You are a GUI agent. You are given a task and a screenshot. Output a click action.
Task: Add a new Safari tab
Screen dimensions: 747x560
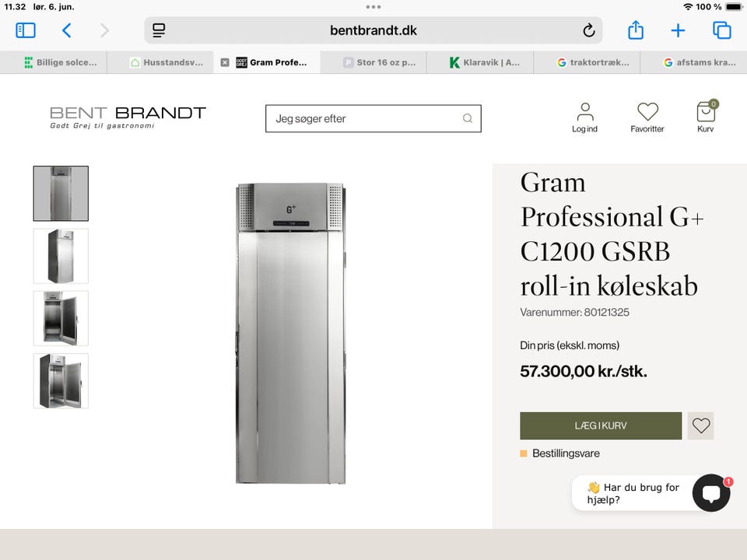(x=678, y=30)
